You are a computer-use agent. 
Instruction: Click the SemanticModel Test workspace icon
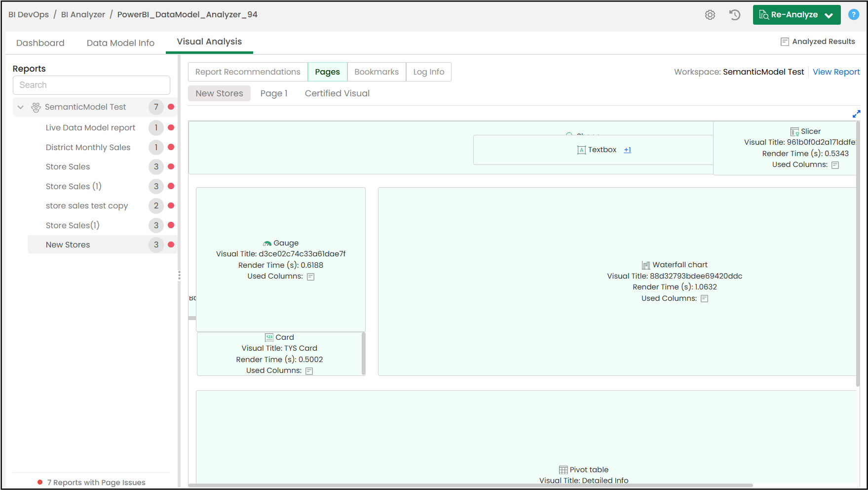(36, 107)
